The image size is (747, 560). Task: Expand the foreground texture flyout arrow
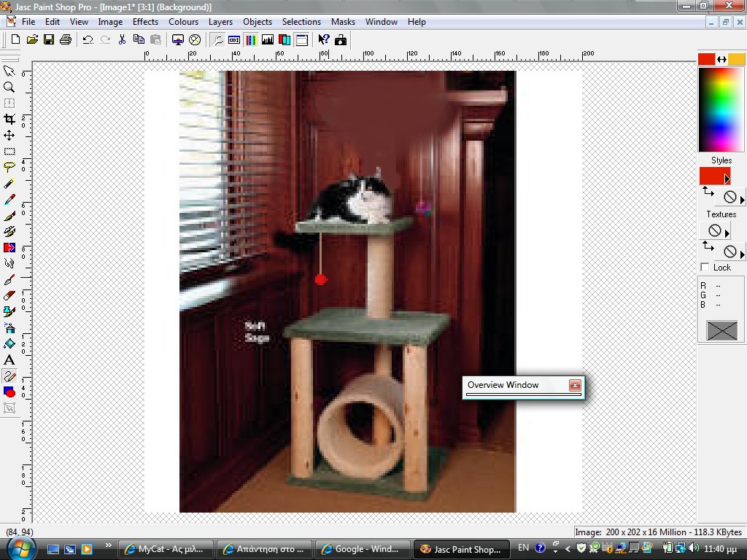[727, 233]
